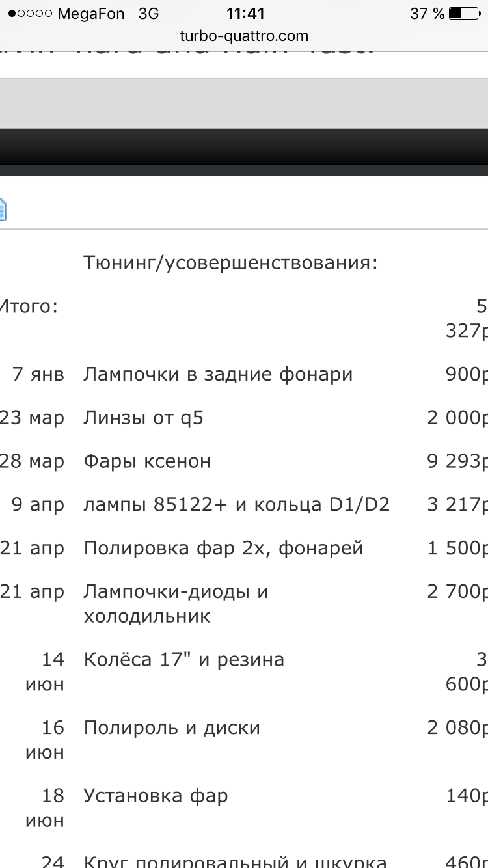Viewport: 488px width, 868px height.
Task: Tap the 11:41 clock in status bar
Action: (247, 14)
